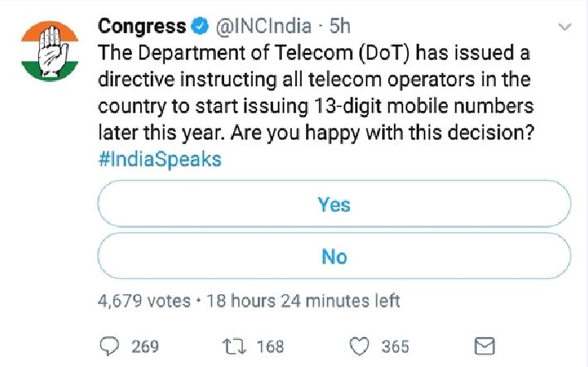Click the blue verified badge next to Congress

[x=199, y=27]
